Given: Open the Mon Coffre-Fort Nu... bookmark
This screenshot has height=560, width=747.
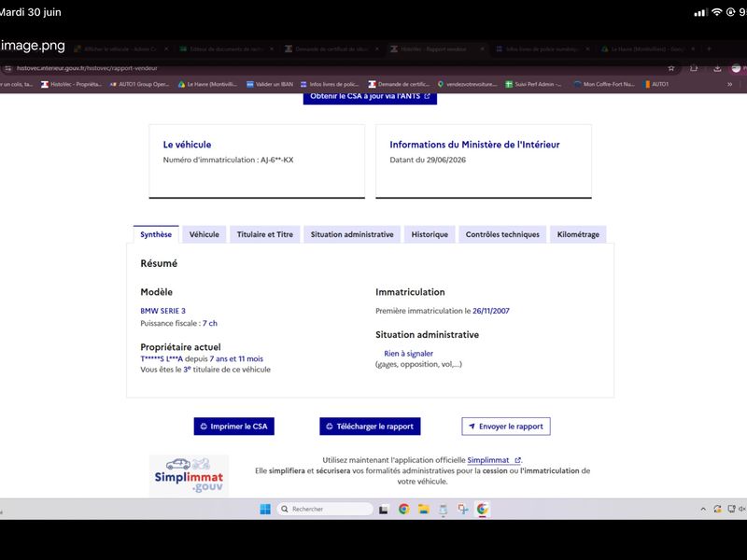Looking at the screenshot, I should (x=604, y=84).
